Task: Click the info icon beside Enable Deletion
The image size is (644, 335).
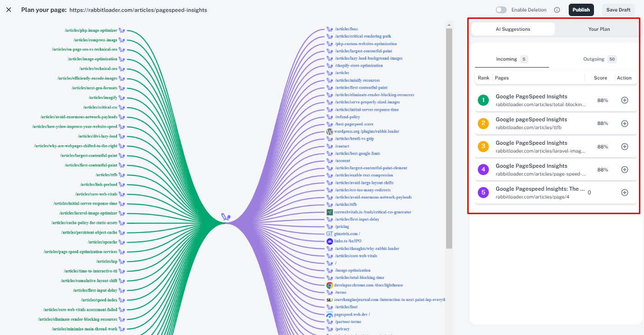Action: pos(557,10)
